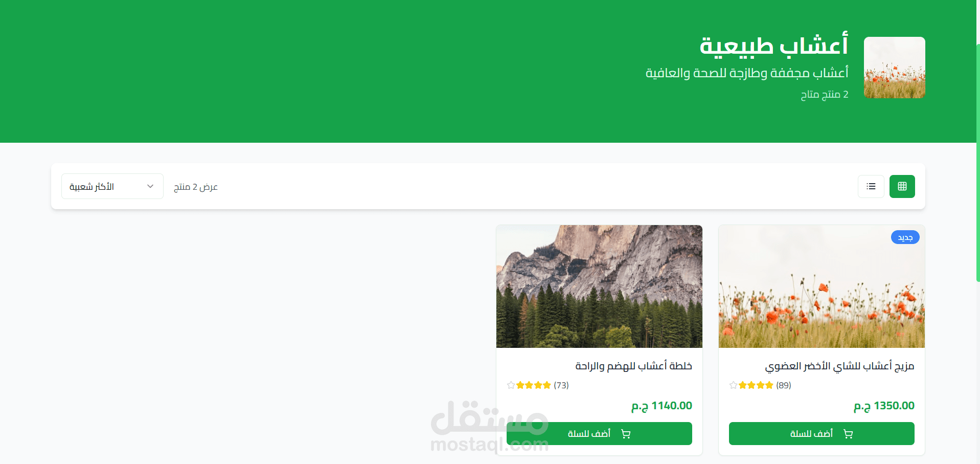Open product title خلطة أعشاب للهضم والراحة
Image resolution: width=980 pixels, height=464 pixels.
point(633,366)
